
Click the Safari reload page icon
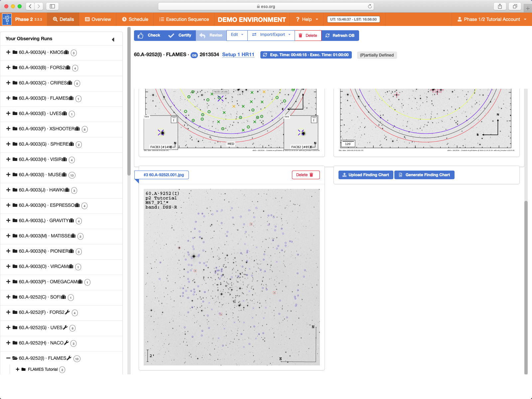[x=370, y=6]
